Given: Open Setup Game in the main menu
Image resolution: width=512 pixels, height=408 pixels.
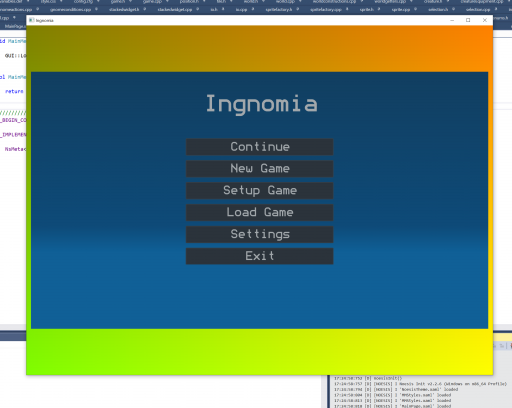Looking at the screenshot, I should click(x=259, y=191).
